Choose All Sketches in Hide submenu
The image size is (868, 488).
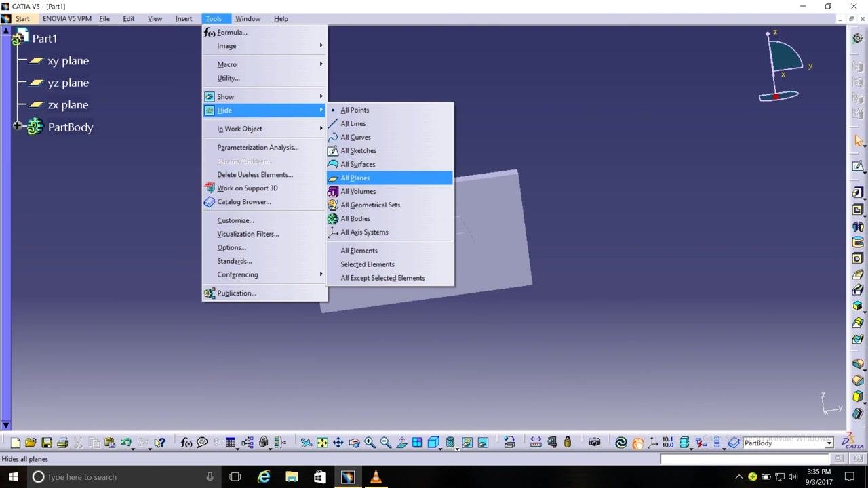click(x=390, y=150)
